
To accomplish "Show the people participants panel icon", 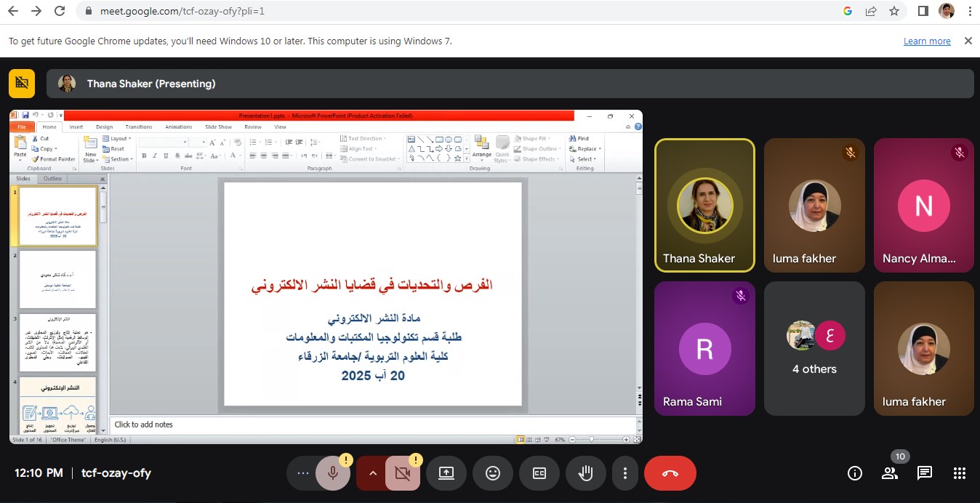I will (x=890, y=473).
